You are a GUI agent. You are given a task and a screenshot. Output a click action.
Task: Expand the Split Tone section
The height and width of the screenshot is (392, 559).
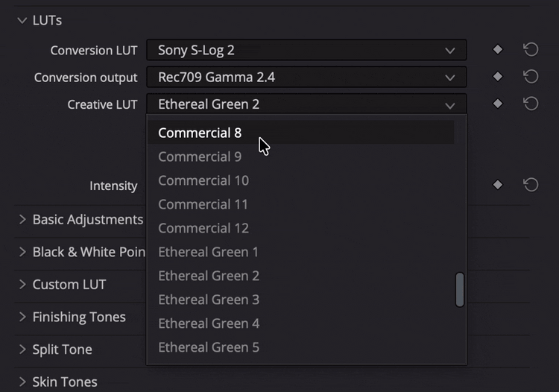(22, 350)
